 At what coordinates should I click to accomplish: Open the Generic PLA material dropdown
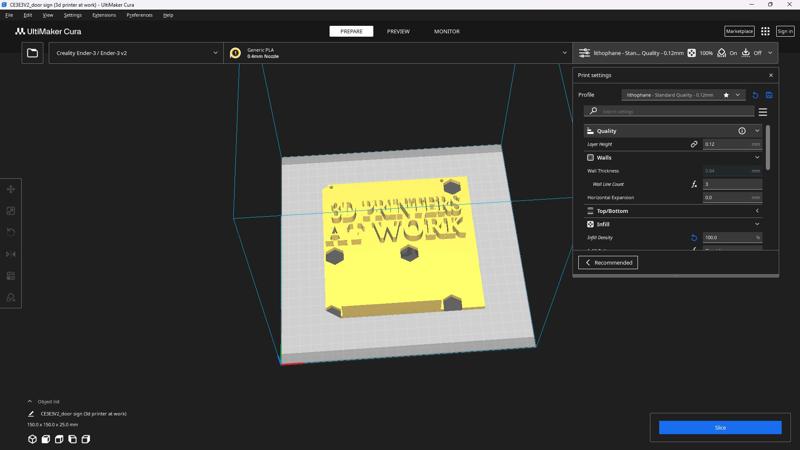pyautogui.click(x=398, y=53)
